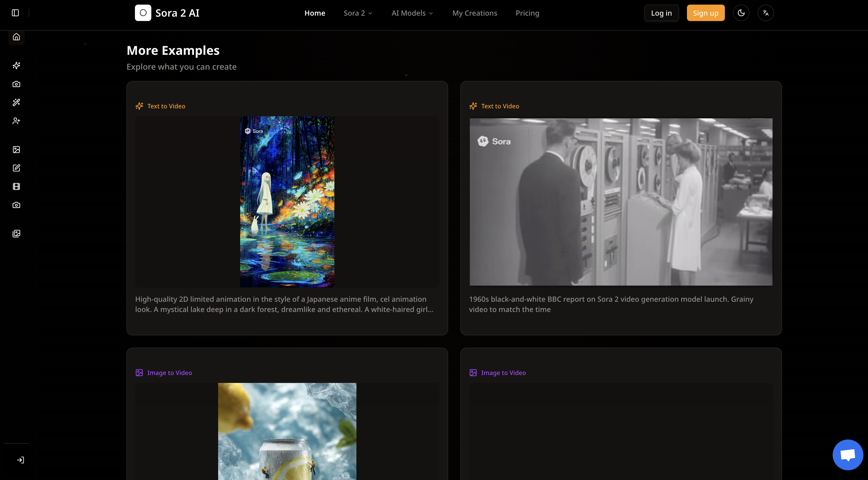Open the Pricing page
The height and width of the screenshot is (480, 868).
tap(527, 13)
